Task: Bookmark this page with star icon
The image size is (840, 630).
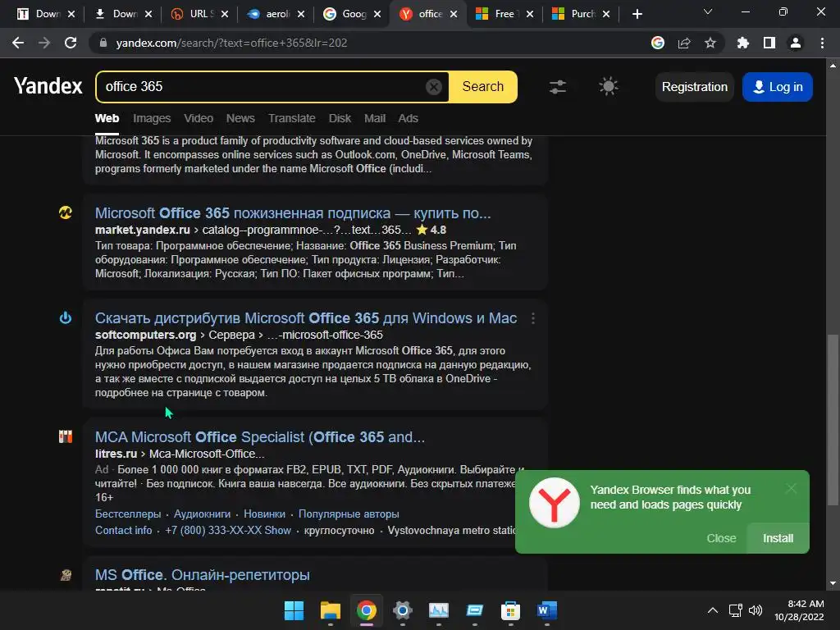Action: [710, 43]
